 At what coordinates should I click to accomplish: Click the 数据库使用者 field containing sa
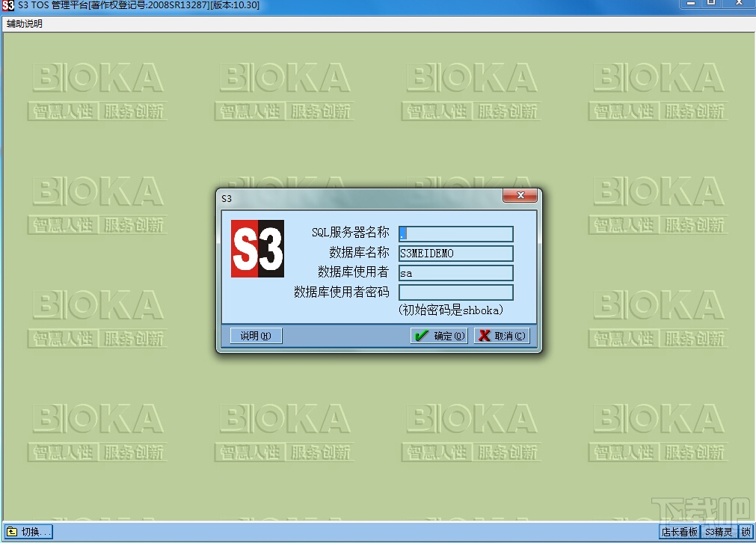455,273
